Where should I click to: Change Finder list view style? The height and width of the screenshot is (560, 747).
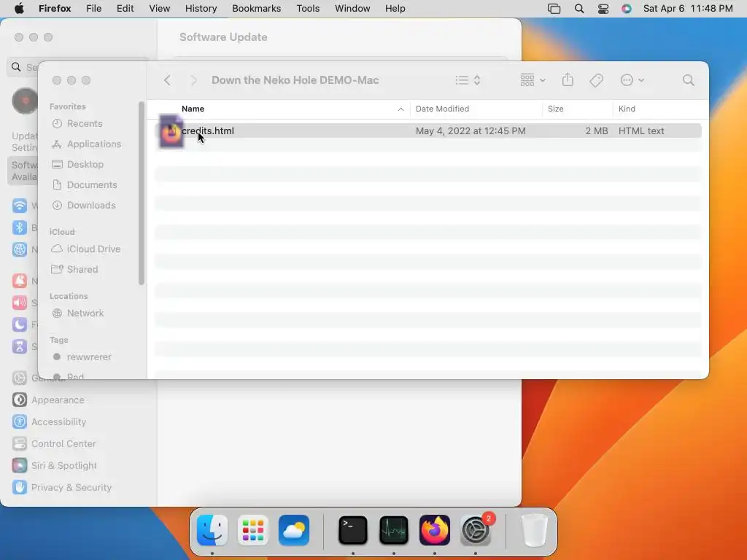point(468,80)
